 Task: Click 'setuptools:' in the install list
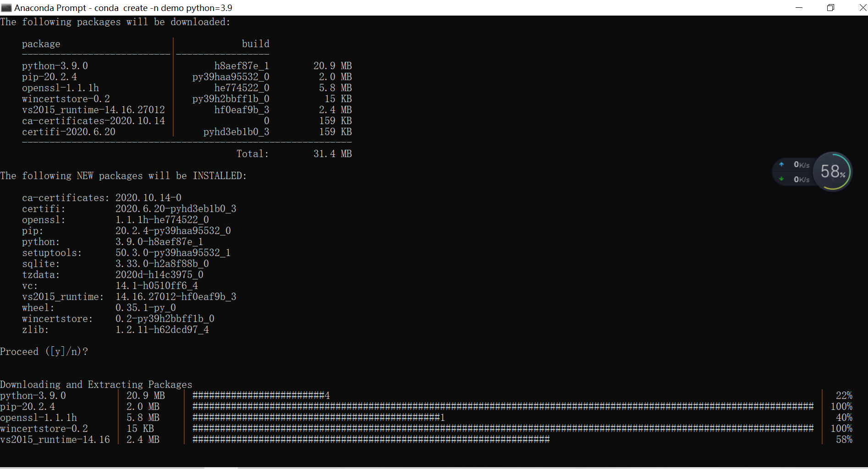click(x=52, y=253)
